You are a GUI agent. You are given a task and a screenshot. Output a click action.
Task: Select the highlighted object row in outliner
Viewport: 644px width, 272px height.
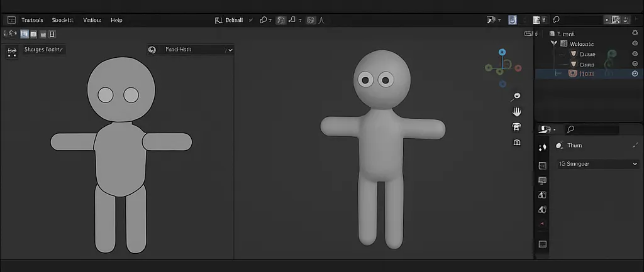(x=585, y=73)
